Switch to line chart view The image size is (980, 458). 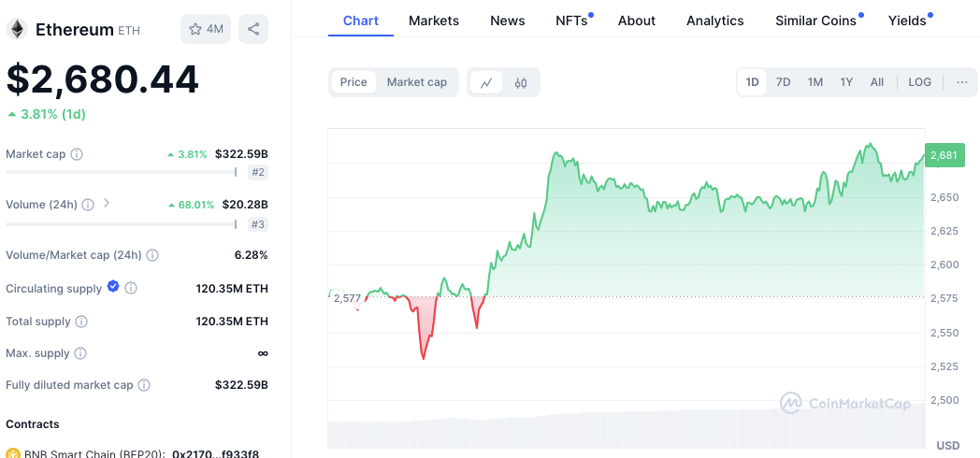[x=486, y=82]
